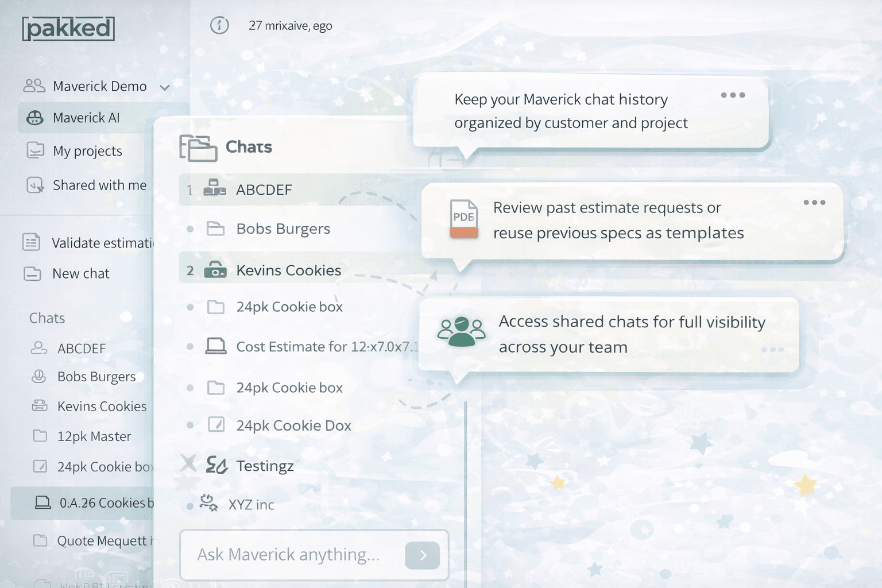The image size is (882, 588).
Task: Collapse the ABCDEF customer group
Action: [189, 190]
